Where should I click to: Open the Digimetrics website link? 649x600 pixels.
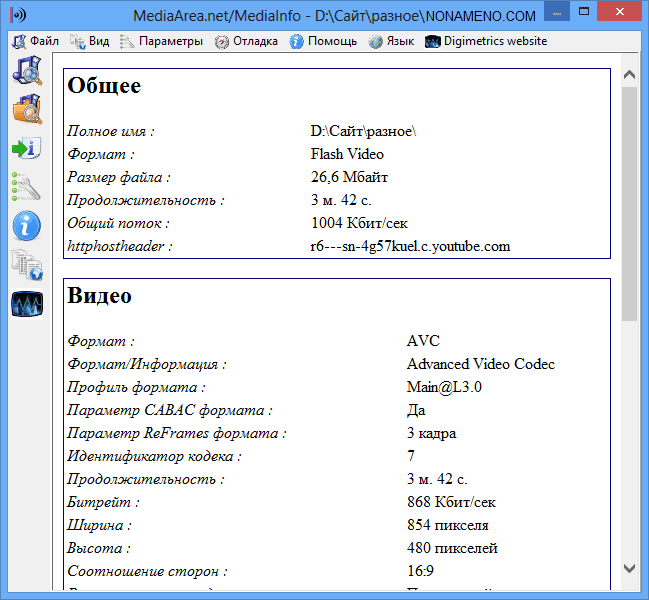coord(486,41)
